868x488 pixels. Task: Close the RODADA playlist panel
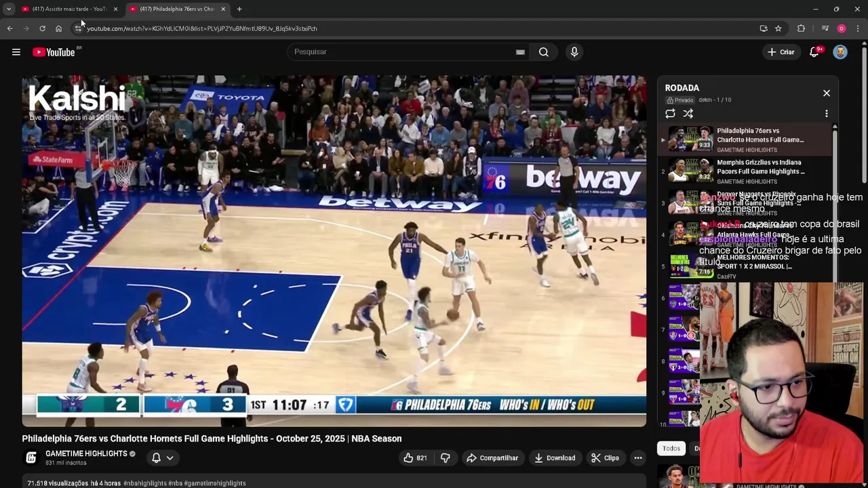coord(827,94)
